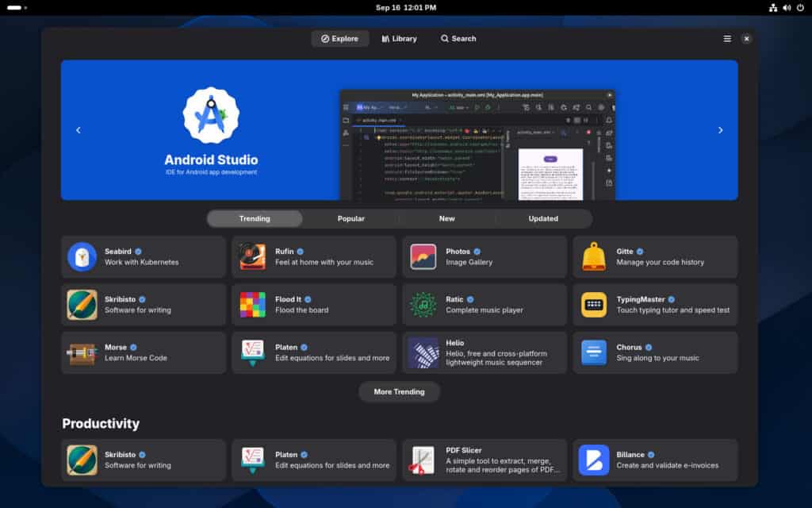Open the Helio sequencer icon
812x508 pixels.
click(423, 353)
